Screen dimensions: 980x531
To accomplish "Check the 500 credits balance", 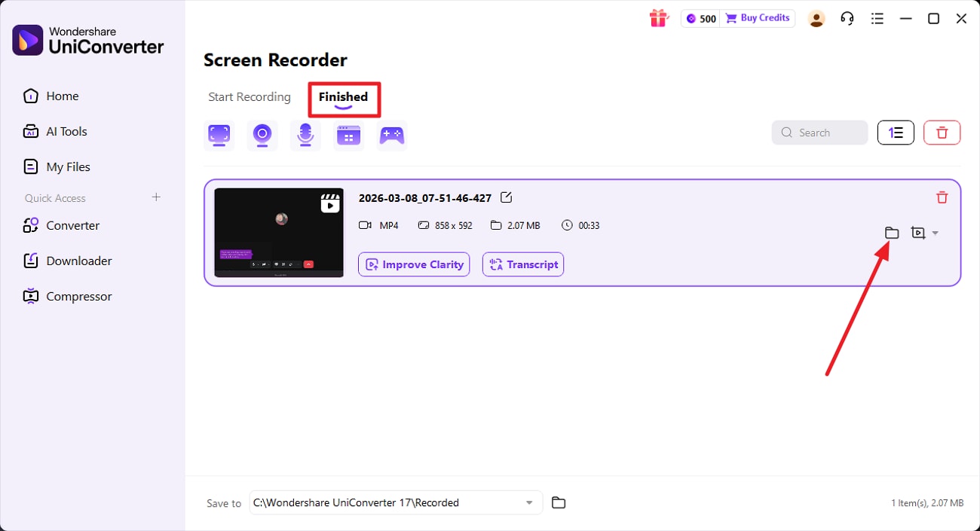I will click(x=700, y=17).
